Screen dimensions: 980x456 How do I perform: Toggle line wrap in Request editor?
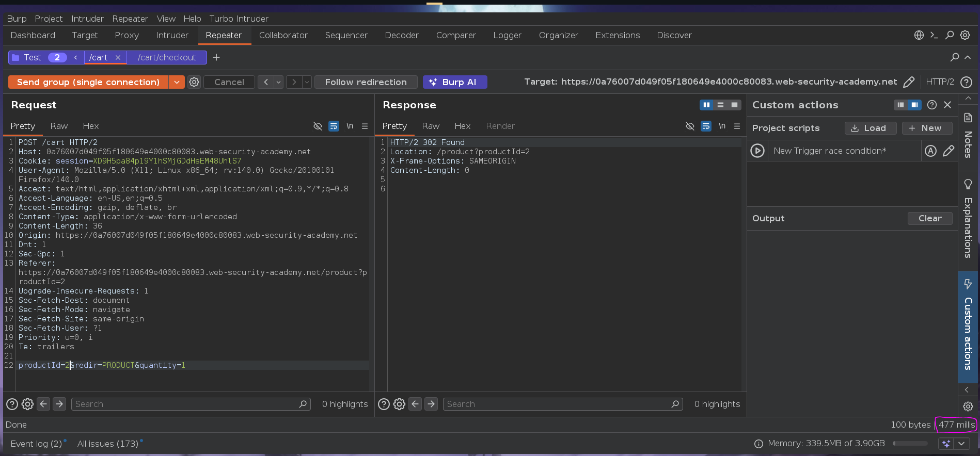(x=334, y=126)
